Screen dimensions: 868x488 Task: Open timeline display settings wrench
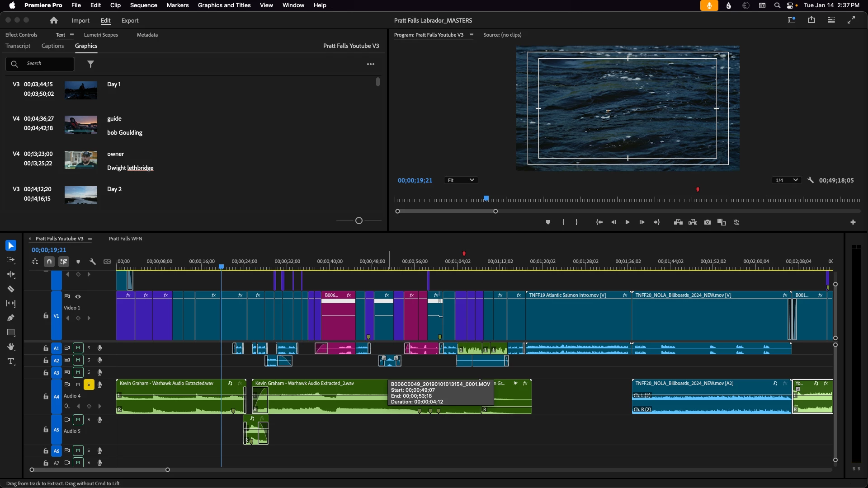point(93,262)
